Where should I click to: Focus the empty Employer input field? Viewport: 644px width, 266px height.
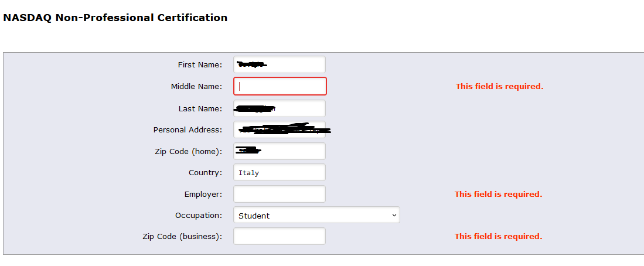[279, 194]
